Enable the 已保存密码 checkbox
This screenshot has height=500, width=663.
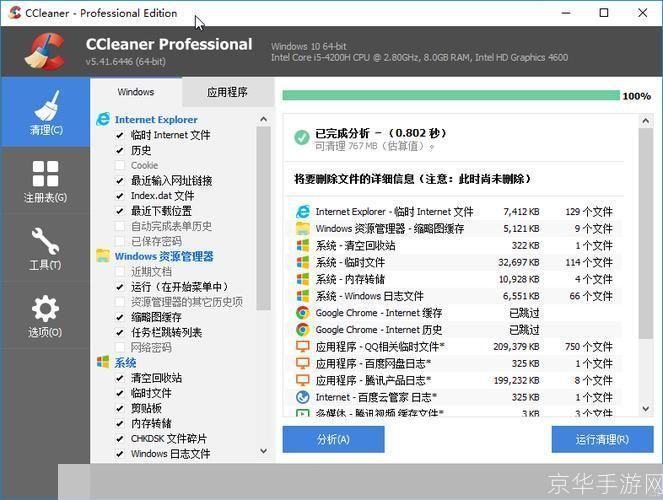click(x=120, y=241)
